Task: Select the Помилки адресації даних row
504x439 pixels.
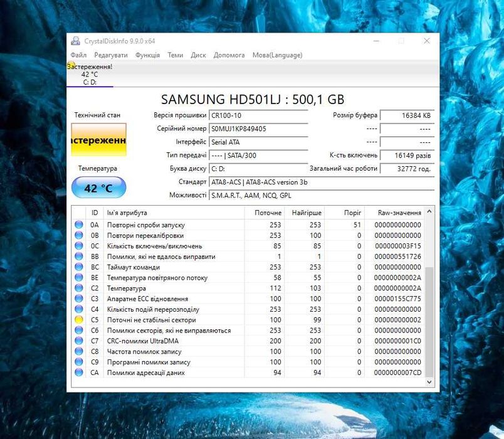Action: tap(248, 373)
